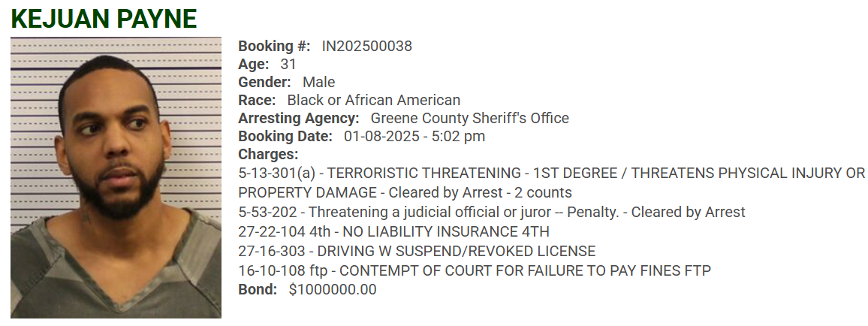868x326 pixels.
Task: Click the Driving W Suspend/Revoked License charge
Action: pyautogui.click(x=417, y=252)
